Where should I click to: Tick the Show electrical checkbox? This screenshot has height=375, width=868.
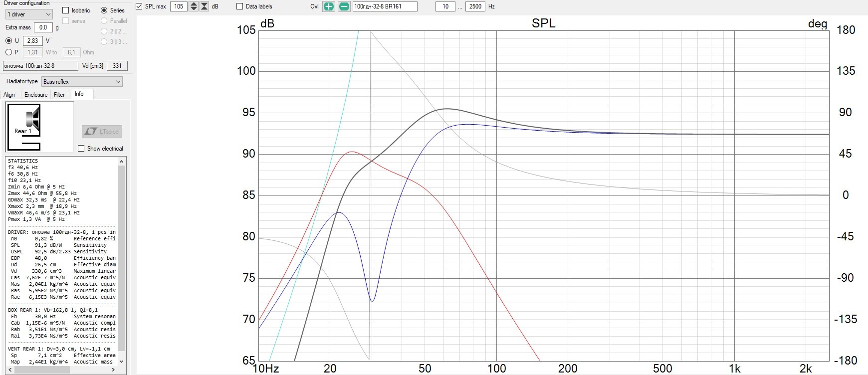click(x=81, y=149)
